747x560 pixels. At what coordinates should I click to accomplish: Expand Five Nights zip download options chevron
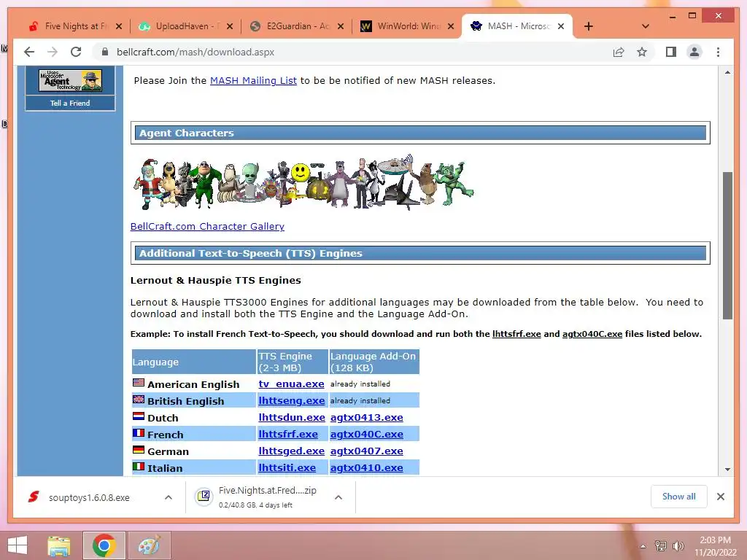coord(338,497)
